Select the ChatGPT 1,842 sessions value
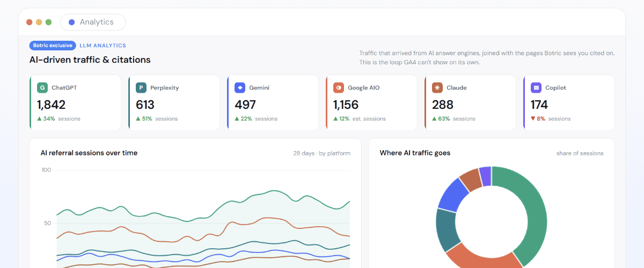This screenshot has width=644, height=268. point(52,105)
